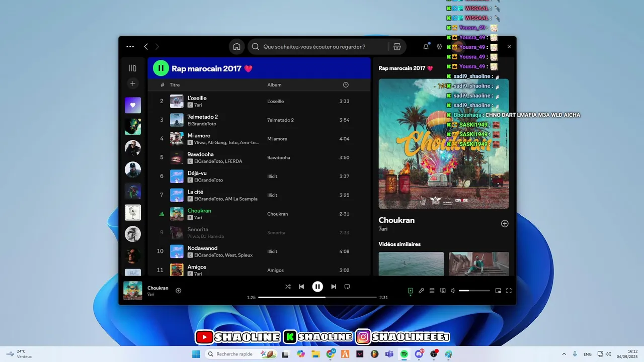
Task: Toggle shuffle playback
Action: pos(288,287)
